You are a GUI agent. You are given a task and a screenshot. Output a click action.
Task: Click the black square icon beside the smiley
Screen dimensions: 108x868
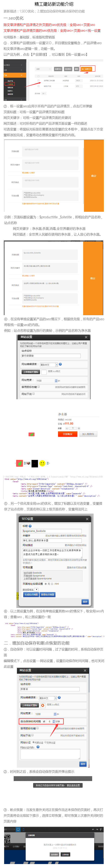coord(35,464)
